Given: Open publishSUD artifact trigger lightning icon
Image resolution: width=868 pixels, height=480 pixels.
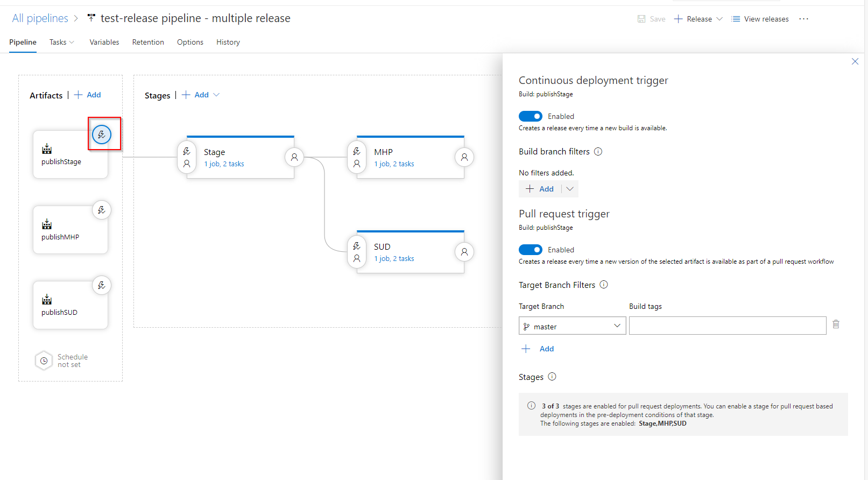Looking at the screenshot, I should 102,285.
